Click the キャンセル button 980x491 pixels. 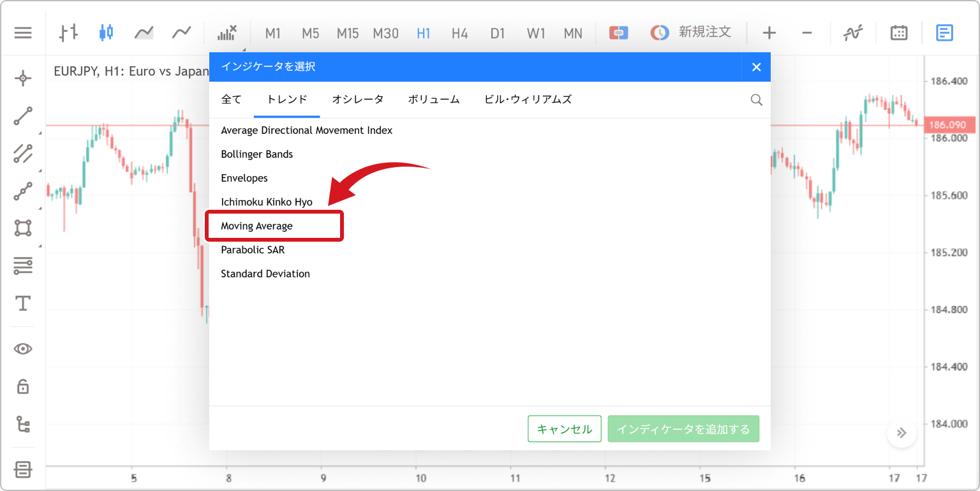565,429
